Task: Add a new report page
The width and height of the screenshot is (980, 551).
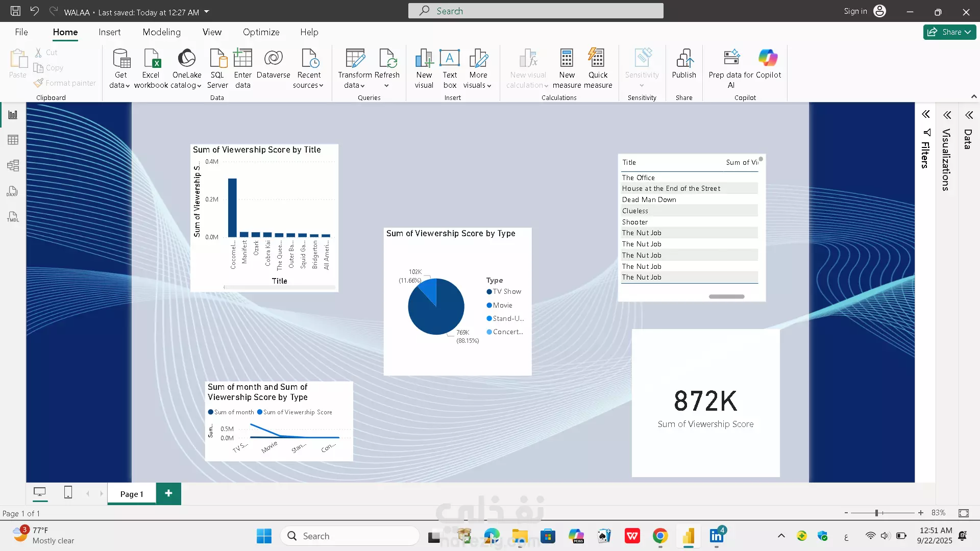Action: tap(168, 493)
